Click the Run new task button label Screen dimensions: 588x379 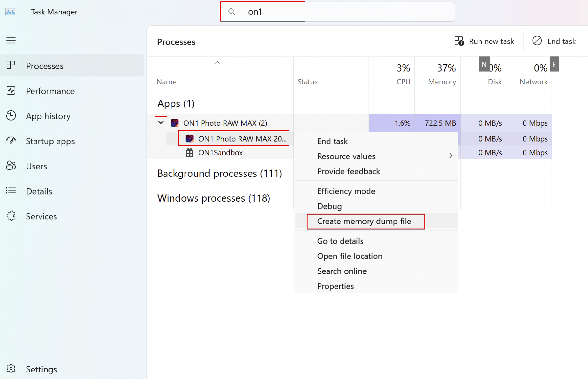coord(491,41)
